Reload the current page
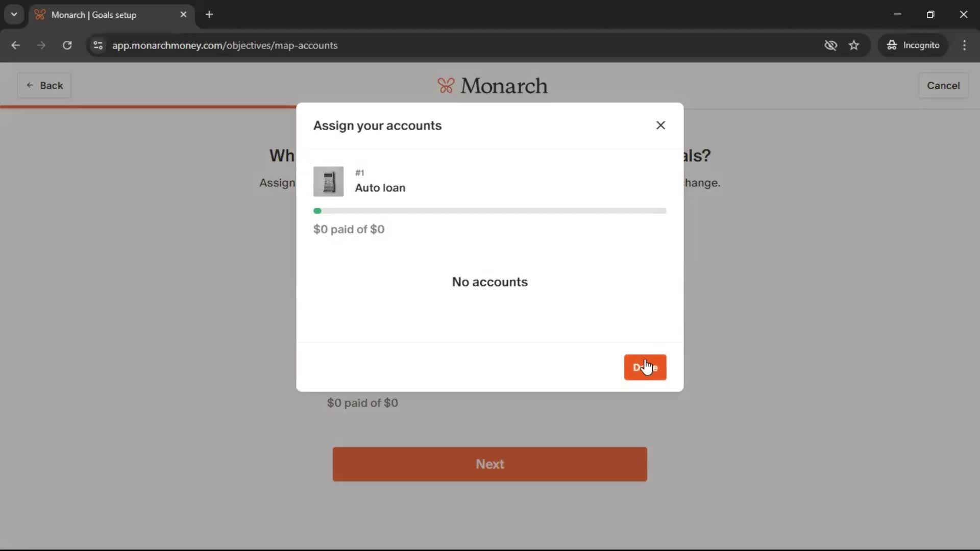This screenshot has height=551, width=980. tap(67, 45)
